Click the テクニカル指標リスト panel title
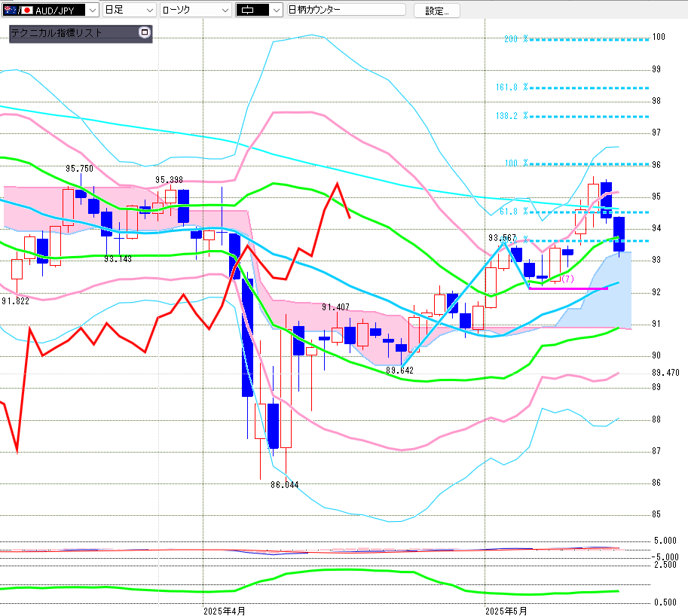Screen dimensions: 688x616 [x=57, y=33]
